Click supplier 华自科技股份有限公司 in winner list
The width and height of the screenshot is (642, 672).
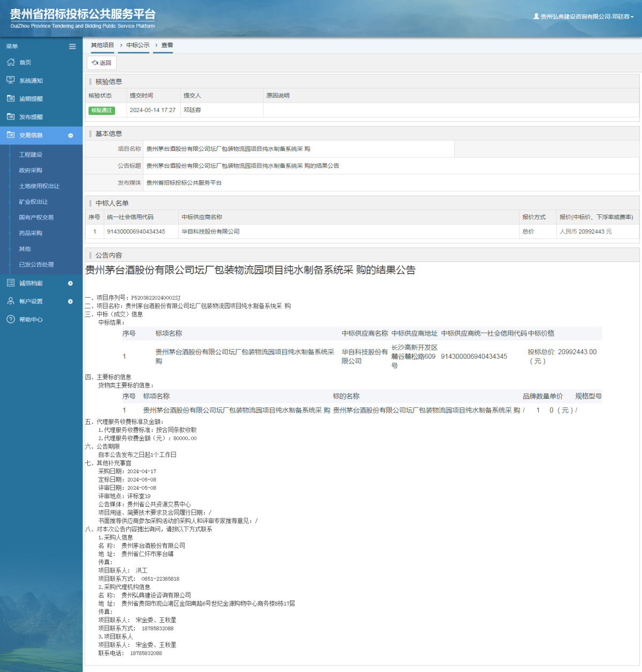(210, 231)
